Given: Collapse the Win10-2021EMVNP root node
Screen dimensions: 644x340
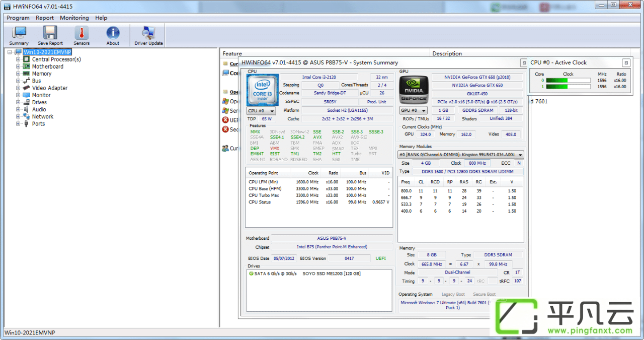Looking at the screenshot, I should pyautogui.click(x=11, y=52).
